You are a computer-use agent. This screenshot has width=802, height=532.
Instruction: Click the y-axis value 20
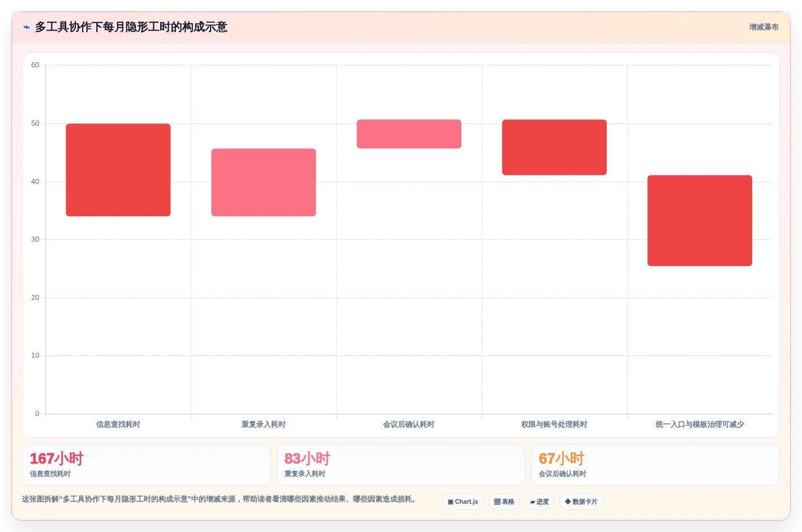[35, 298]
